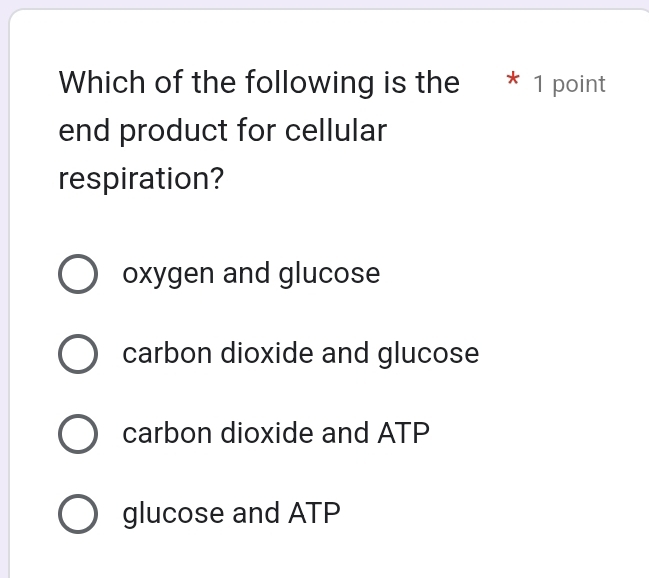Click the word "cellular" in the question
This screenshot has height=578, width=649.
(335, 131)
